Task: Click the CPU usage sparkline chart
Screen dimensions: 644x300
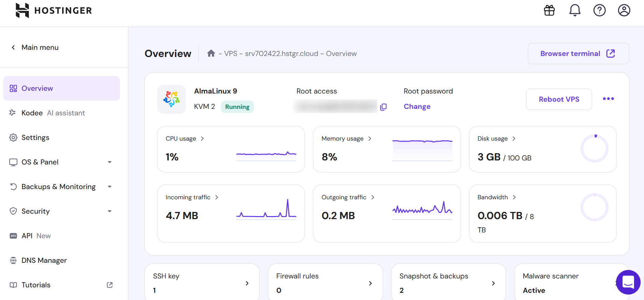Action: tap(266, 156)
